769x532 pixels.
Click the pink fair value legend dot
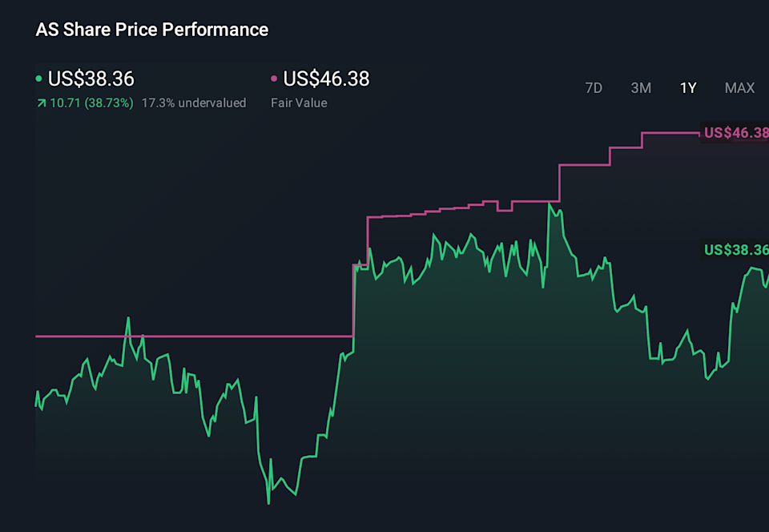click(x=274, y=79)
